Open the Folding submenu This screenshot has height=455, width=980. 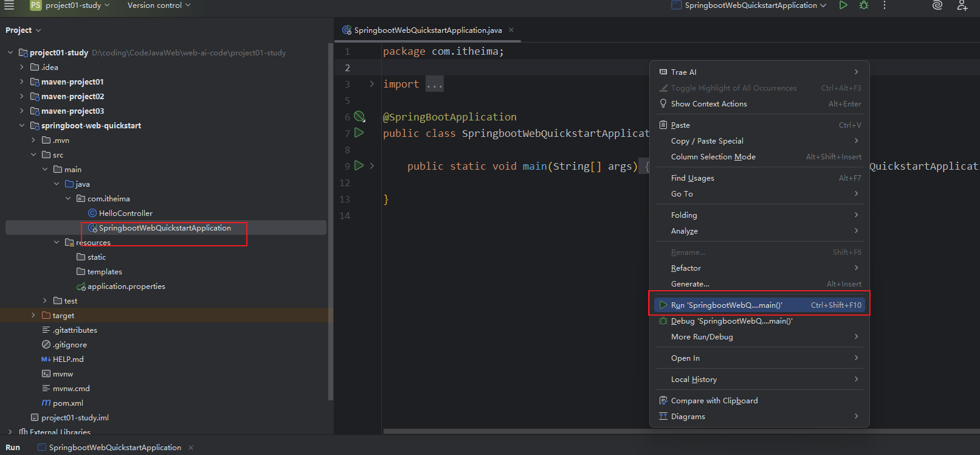point(759,215)
